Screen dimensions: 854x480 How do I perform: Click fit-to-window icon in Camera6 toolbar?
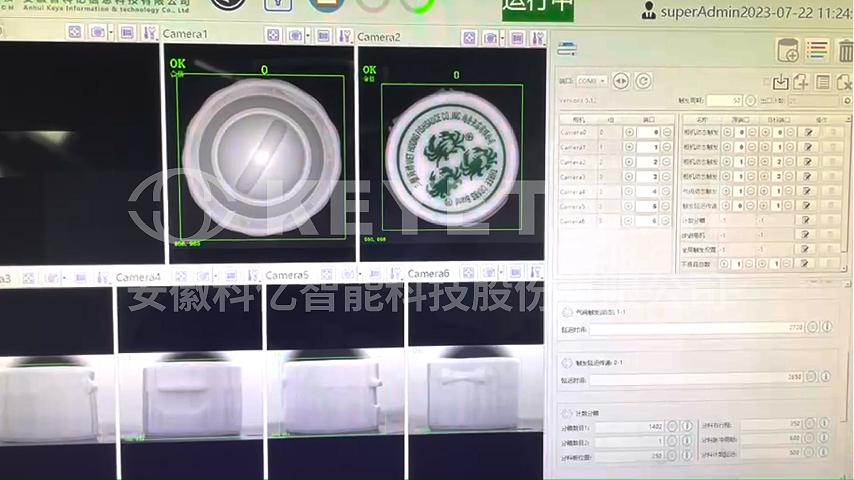coord(468,272)
